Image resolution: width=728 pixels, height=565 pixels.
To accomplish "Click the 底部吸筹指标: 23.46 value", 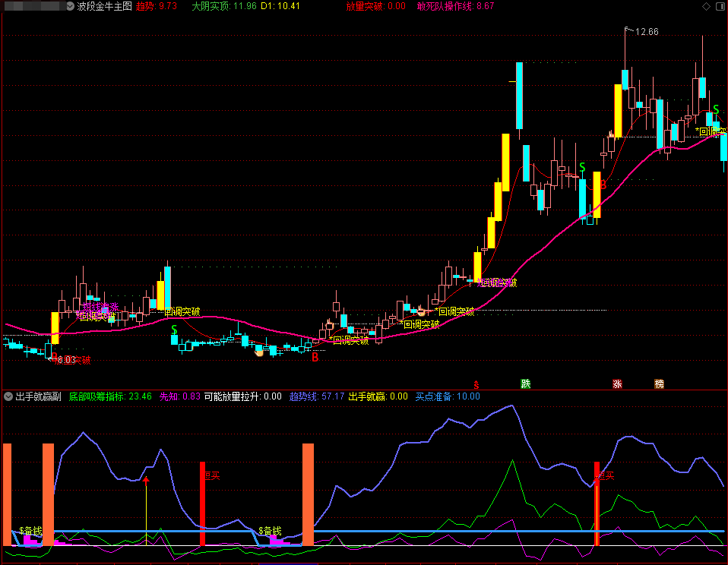I will [x=110, y=396].
